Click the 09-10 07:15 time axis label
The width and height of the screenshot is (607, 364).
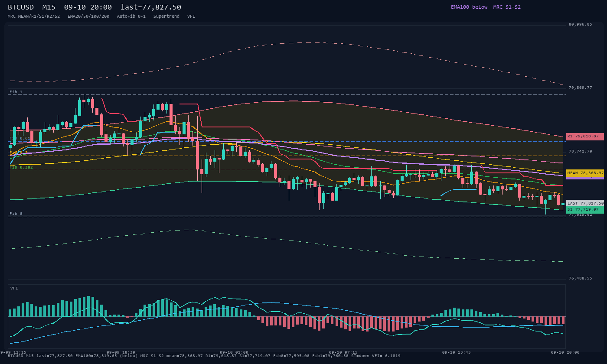pyautogui.click(x=343, y=353)
